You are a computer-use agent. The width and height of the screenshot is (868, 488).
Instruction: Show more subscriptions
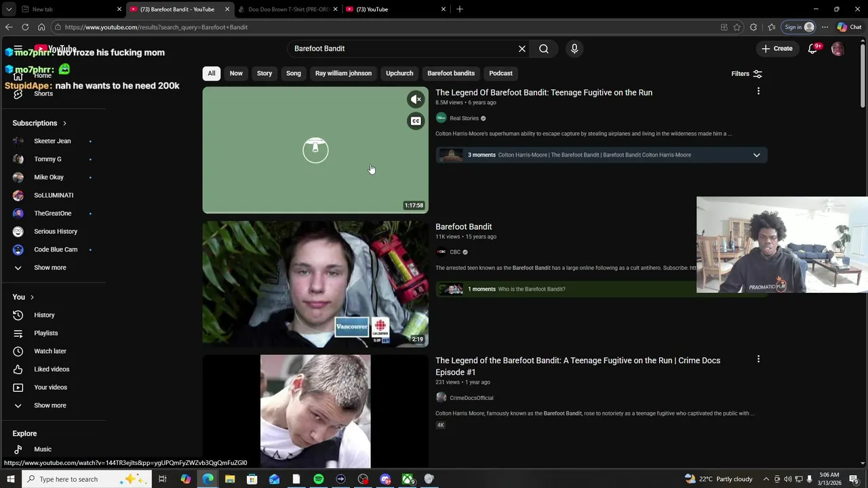click(50, 268)
